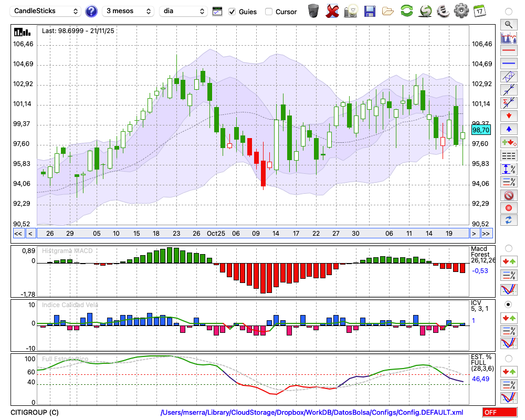Click the blue circular arrows refresh tool
This screenshot has width=525, height=420.
click(x=509, y=220)
